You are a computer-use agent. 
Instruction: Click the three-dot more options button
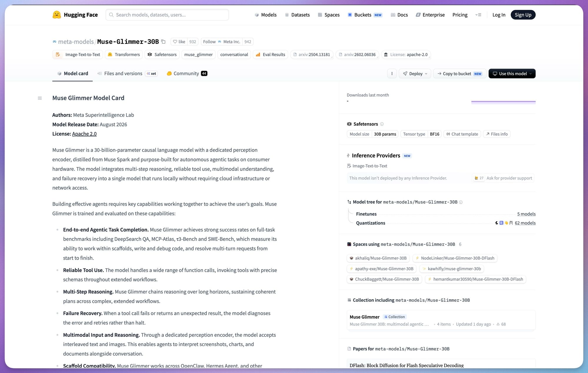(392, 74)
